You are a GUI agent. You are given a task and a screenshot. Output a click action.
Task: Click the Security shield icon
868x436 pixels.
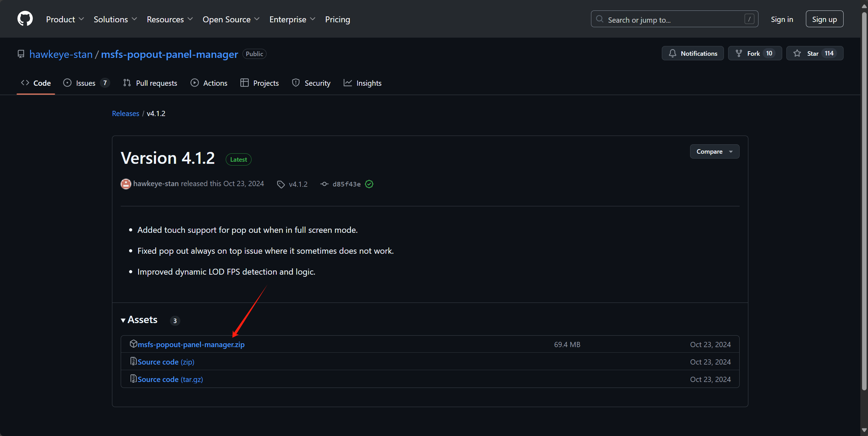[296, 83]
